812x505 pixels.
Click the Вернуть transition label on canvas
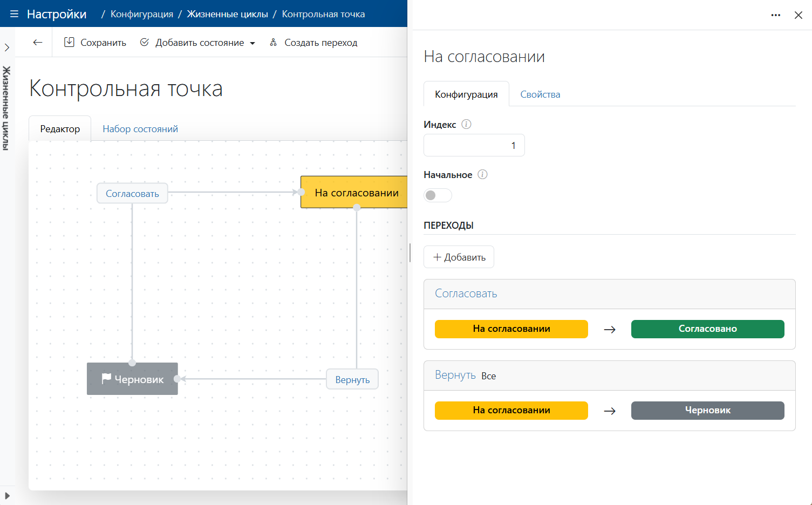coord(352,379)
